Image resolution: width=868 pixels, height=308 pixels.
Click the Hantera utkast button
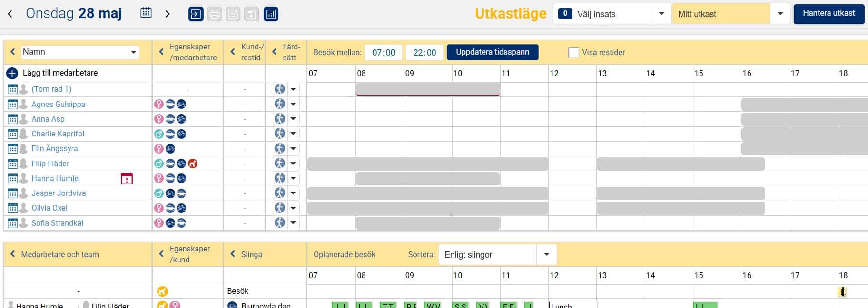tap(829, 13)
